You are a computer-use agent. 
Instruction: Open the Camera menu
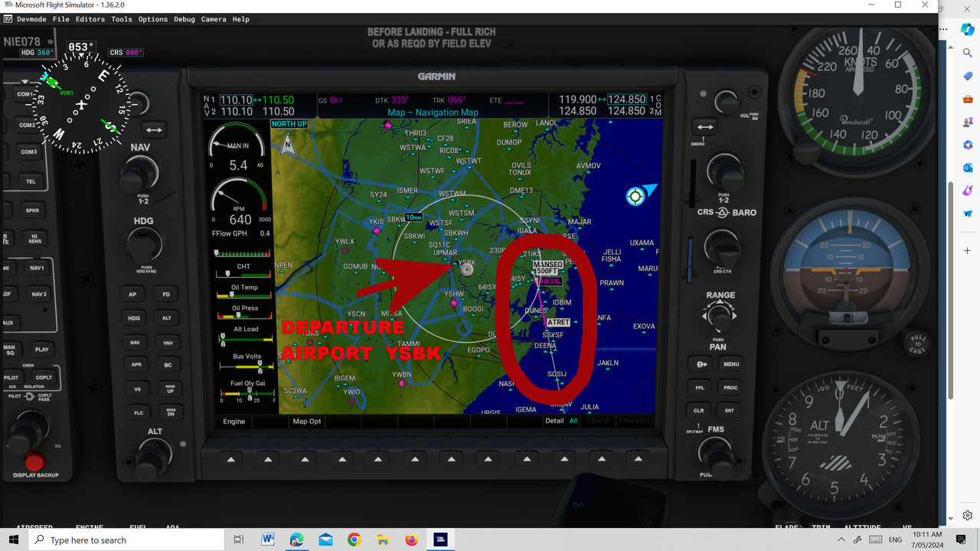214,19
